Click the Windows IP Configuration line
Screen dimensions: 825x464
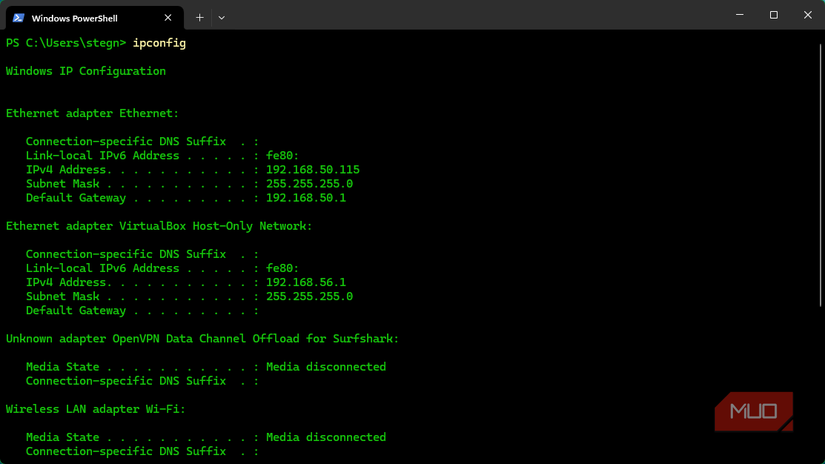coord(86,71)
